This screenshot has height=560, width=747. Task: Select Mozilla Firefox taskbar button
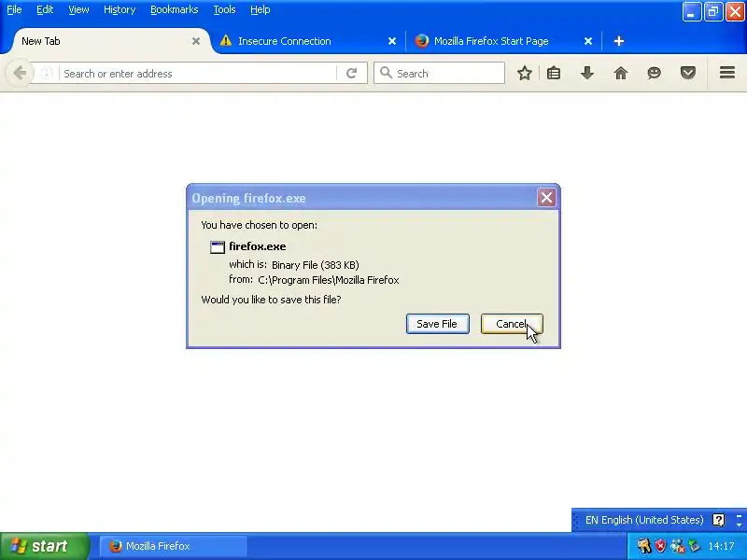pyautogui.click(x=174, y=546)
